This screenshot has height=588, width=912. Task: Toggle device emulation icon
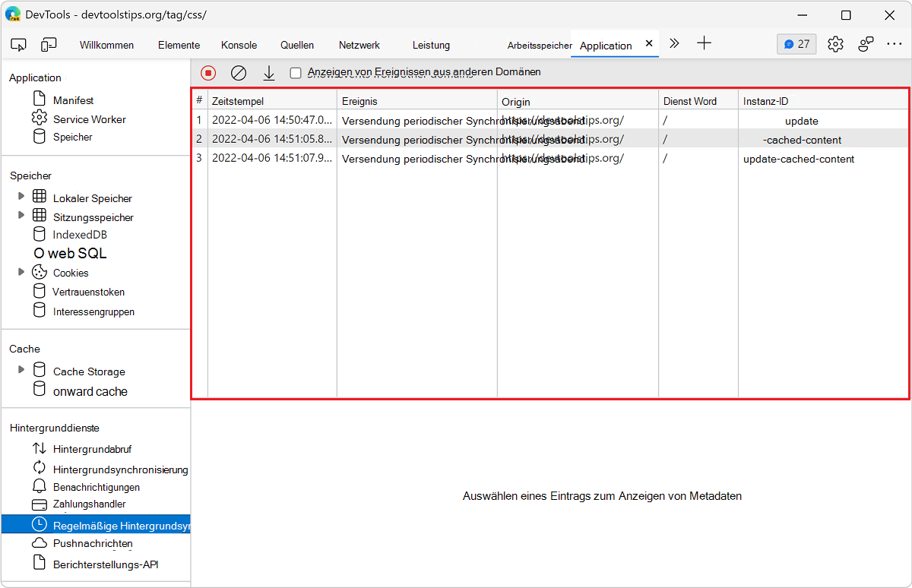pos(49,45)
